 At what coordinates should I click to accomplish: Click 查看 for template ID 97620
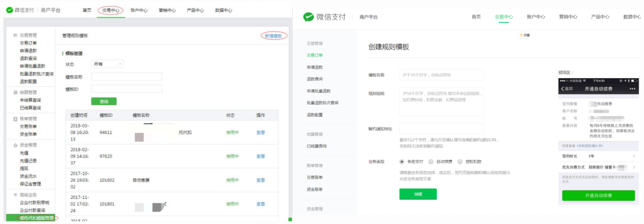261,156
